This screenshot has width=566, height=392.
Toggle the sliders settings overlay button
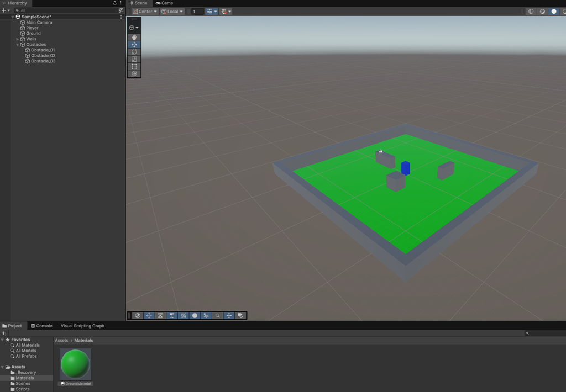point(172,316)
